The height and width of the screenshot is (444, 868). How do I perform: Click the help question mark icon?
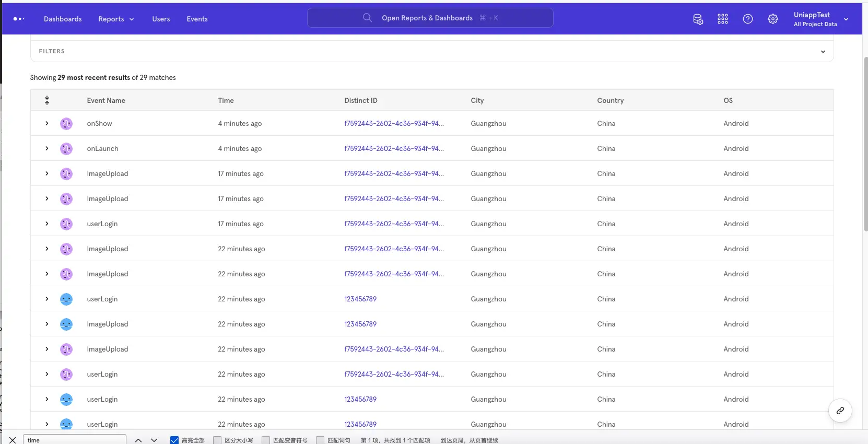pyautogui.click(x=748, y=19)
